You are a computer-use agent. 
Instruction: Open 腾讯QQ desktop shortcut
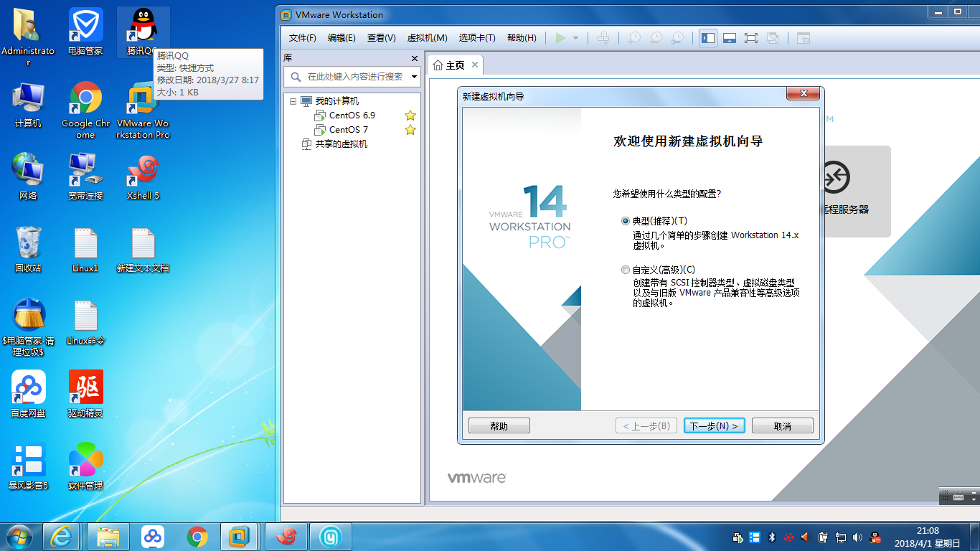[143, 32]
